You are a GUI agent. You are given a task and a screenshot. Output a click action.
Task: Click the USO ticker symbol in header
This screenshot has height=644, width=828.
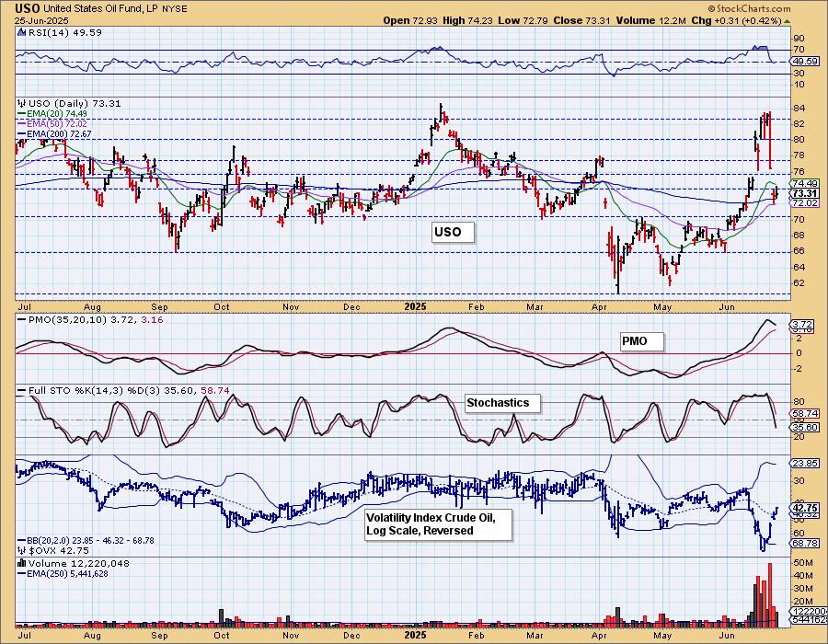click(x=27, y=8)
